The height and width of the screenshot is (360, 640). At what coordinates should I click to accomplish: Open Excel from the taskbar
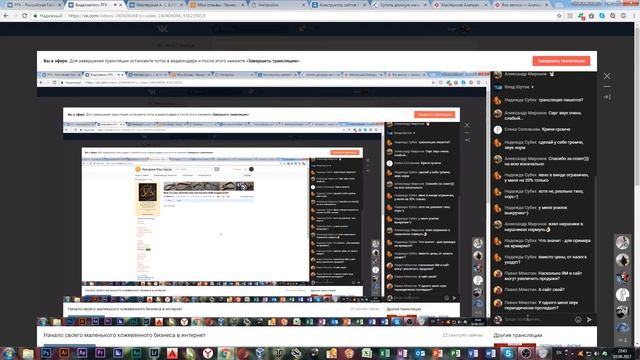384,353
